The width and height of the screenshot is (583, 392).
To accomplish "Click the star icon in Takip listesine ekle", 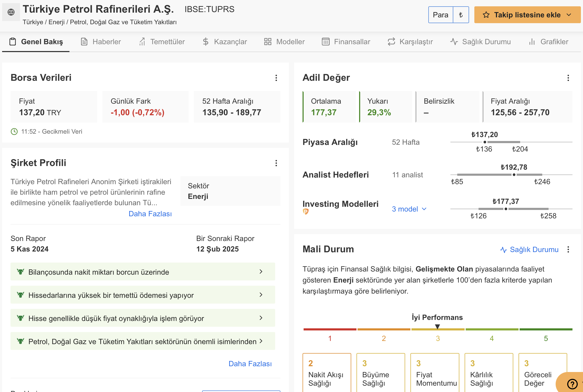I will pos(486,15).
